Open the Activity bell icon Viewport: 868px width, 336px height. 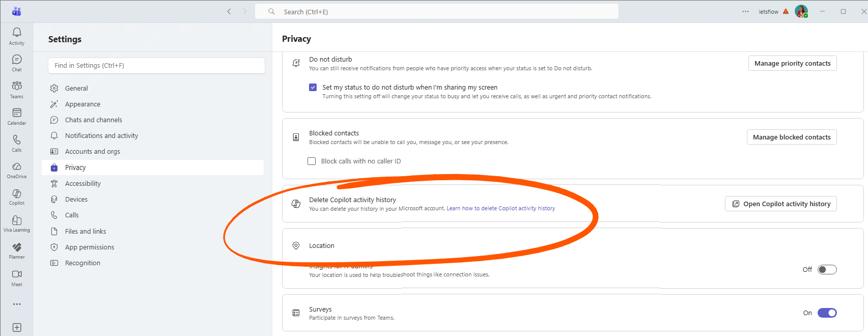click(x=17, y=36)
